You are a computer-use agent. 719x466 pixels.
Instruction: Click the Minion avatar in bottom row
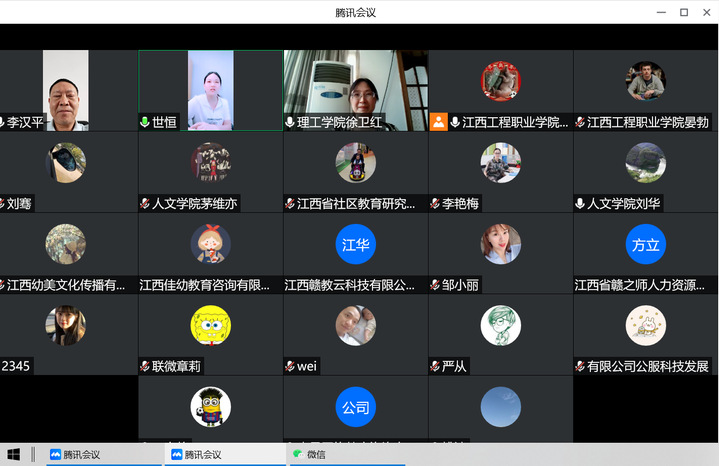pyautogui.click(x=210, y=407)
